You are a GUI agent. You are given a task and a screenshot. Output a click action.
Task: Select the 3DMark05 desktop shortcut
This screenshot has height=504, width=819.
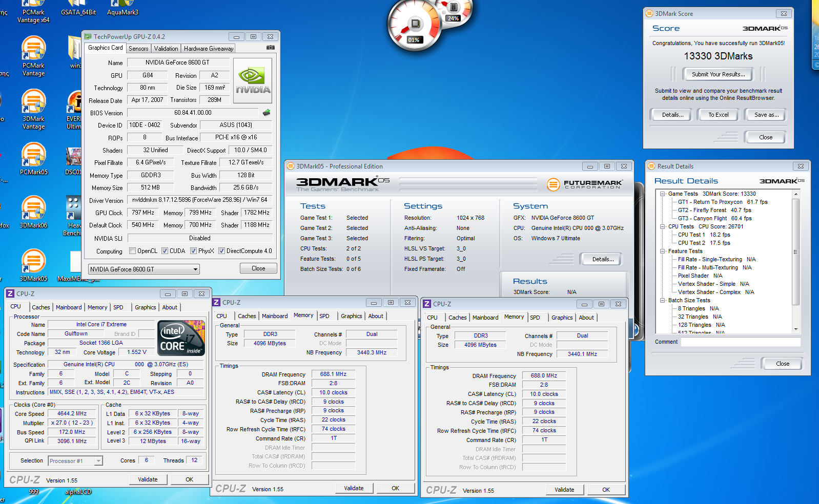coord(33,265)
